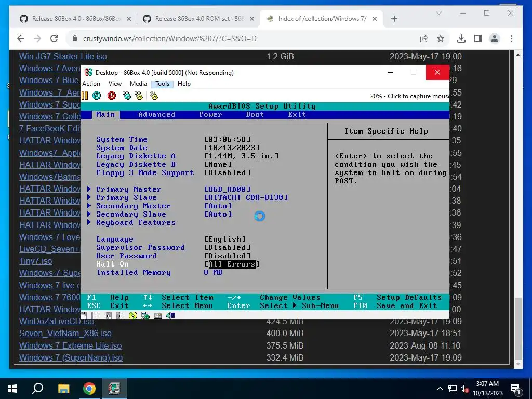Viewport: 532px width, 399px height.
Task: Open the Seven_VietNam_X86.iso link
Action: [x=65, y=333]
